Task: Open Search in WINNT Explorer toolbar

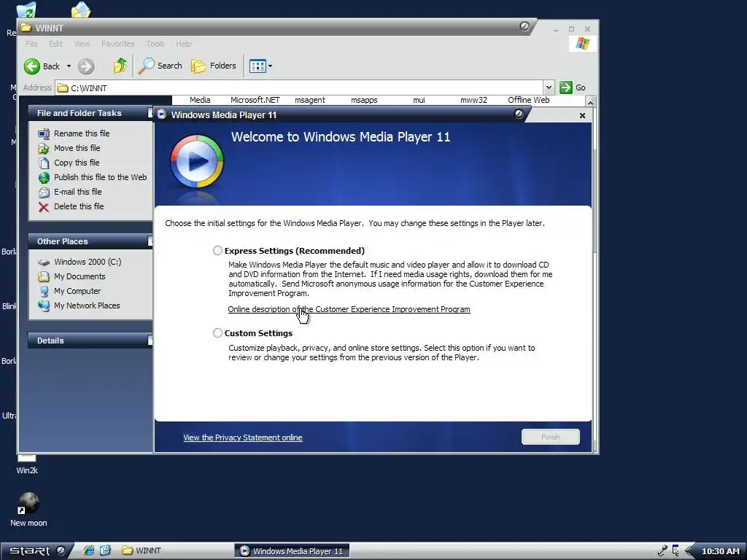Action: (x=160, y=66)
